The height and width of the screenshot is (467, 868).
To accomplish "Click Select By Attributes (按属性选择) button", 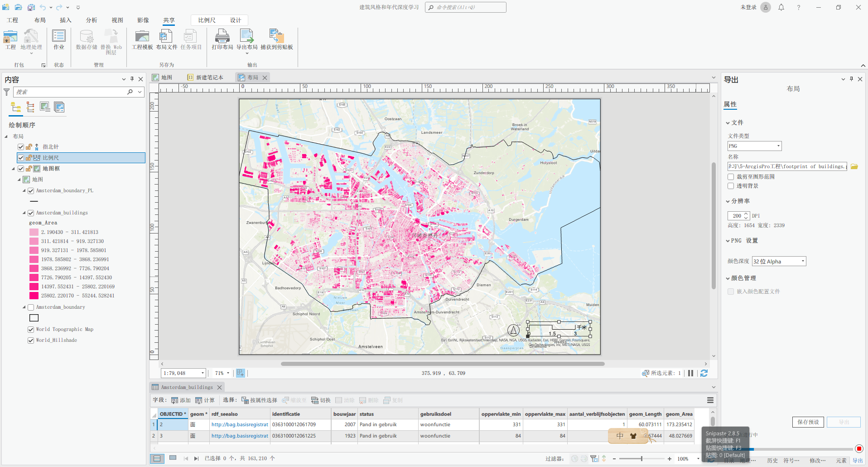I will click(259, 400).
